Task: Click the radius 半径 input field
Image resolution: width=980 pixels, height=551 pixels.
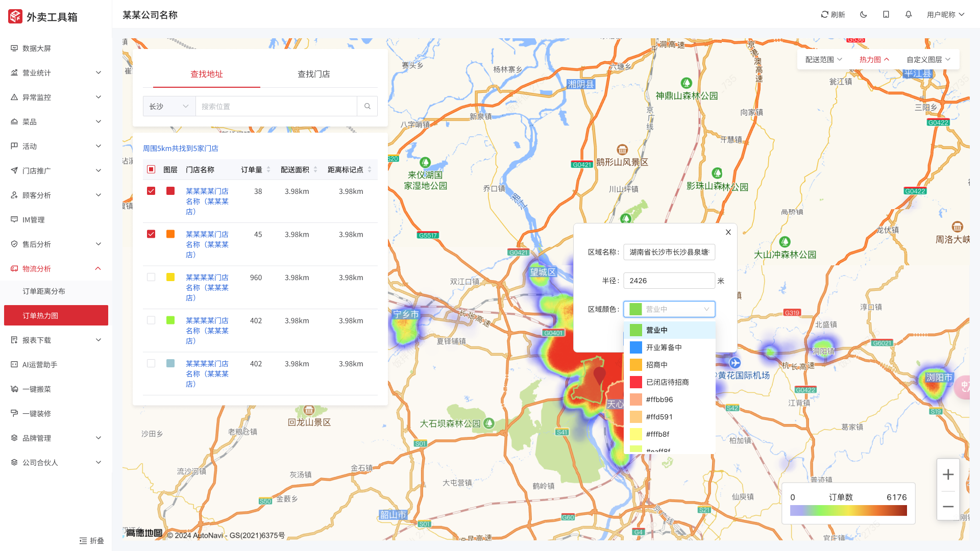Action: (x=669, y=281)
